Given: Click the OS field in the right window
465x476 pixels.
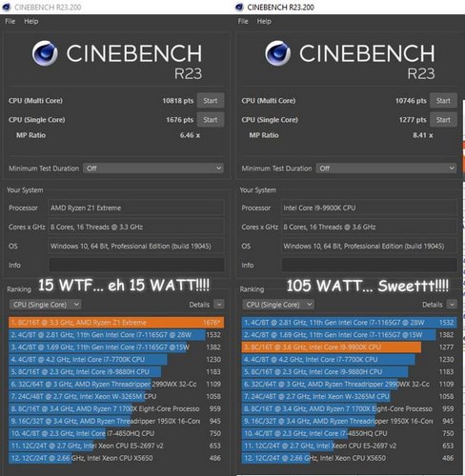Looking at the screenshot, I should coord(370,246).
